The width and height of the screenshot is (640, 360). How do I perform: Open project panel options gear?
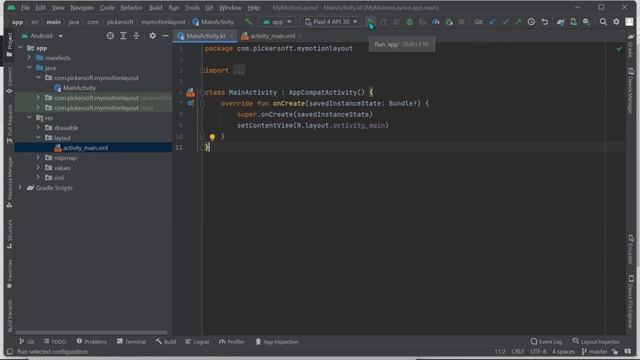click(152, 36)
